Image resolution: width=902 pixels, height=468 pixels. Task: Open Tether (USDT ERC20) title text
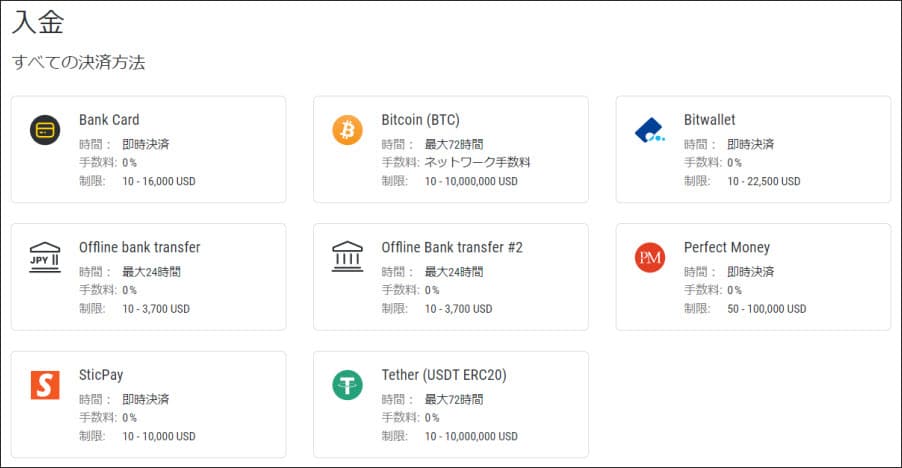click(444, 375)
